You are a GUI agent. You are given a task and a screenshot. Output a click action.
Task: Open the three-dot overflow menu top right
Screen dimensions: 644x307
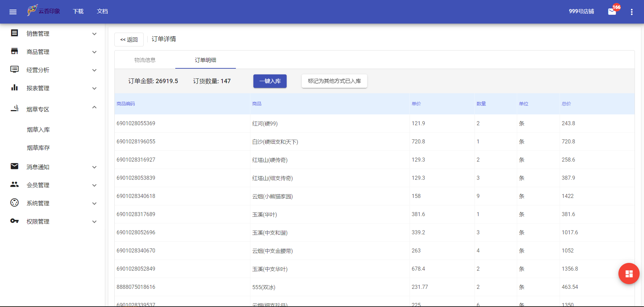tap(632, 11)
